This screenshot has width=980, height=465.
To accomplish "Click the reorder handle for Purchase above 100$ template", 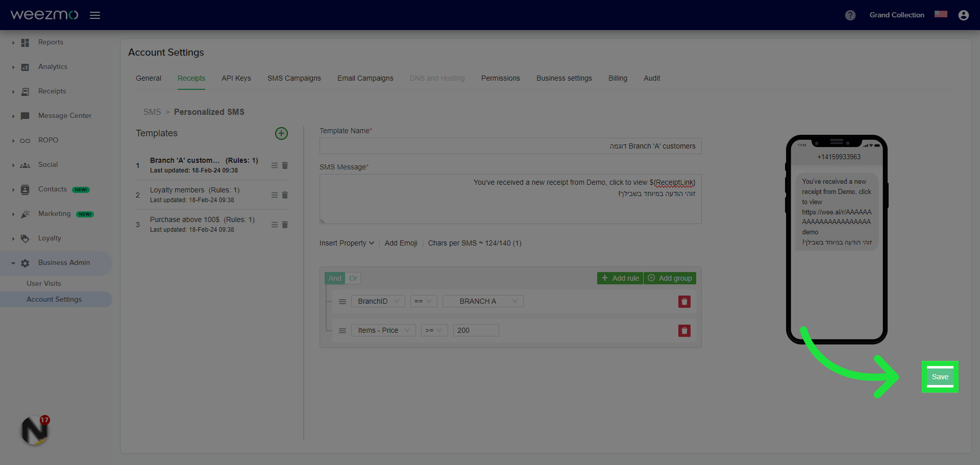I will [275, 225].
